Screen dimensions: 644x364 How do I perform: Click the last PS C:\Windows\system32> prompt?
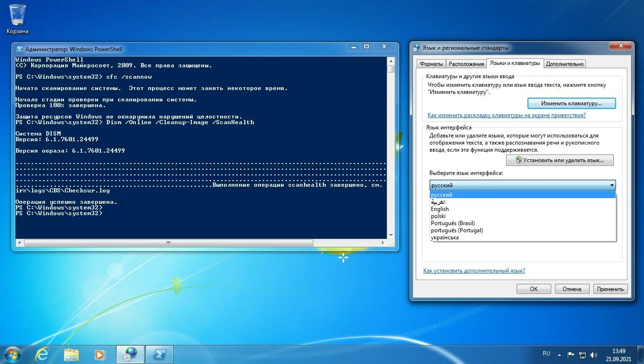[x=59, y=213]
